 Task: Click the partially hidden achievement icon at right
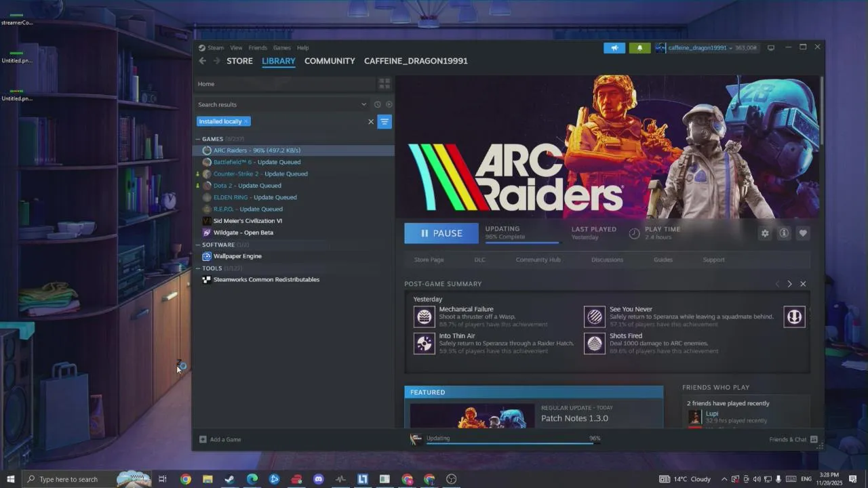pos(795,317)
